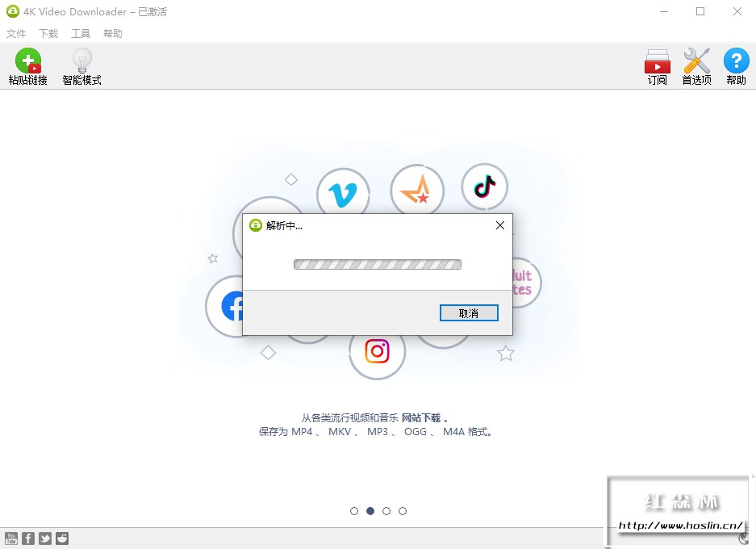Click the orange star logo circle
This screenshot has height=549, width=756.
point(417,190)
